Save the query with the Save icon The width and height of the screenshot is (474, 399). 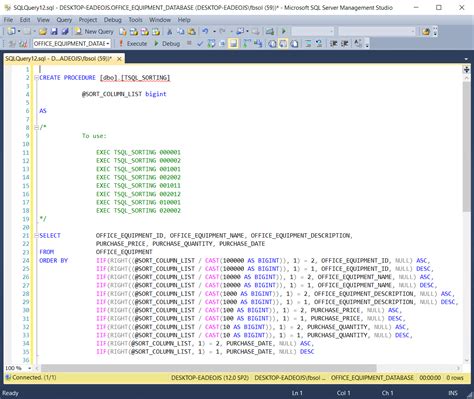tap(54, 32)
